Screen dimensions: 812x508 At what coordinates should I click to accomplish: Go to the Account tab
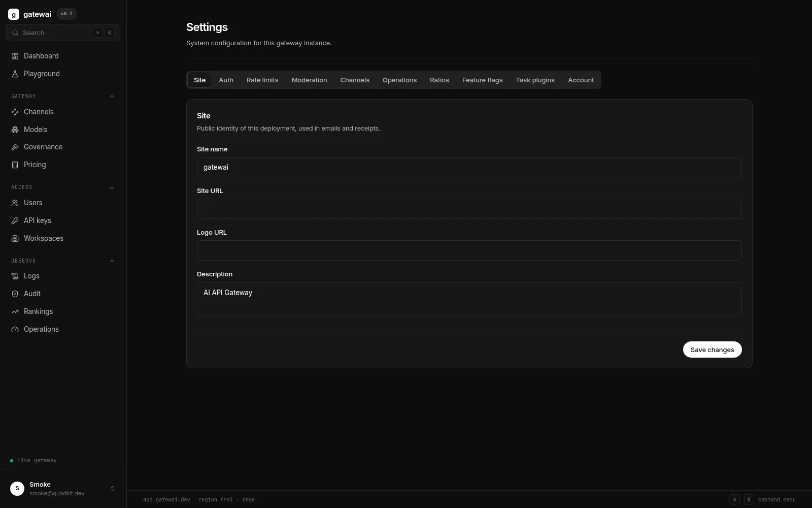tap(581, 80)
